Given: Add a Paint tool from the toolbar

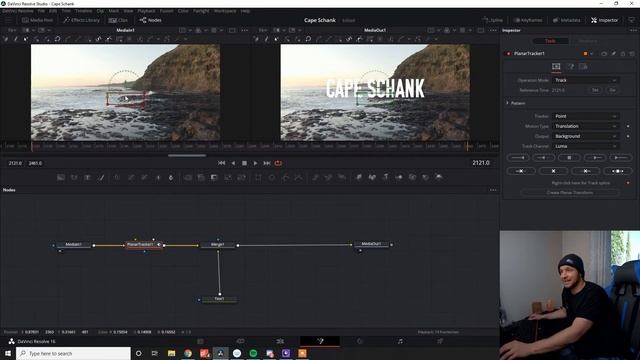Looking at the screenshot, I should tap(101, 177).
